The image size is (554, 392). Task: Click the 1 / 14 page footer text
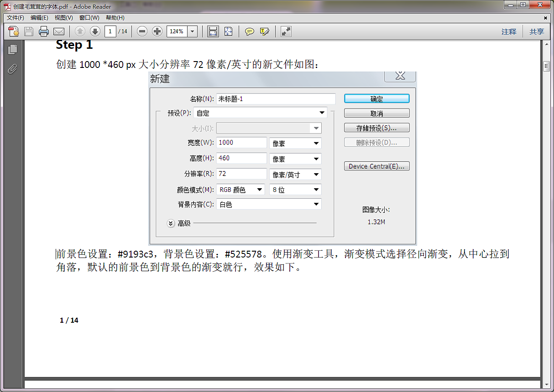(x=69, y=320)
